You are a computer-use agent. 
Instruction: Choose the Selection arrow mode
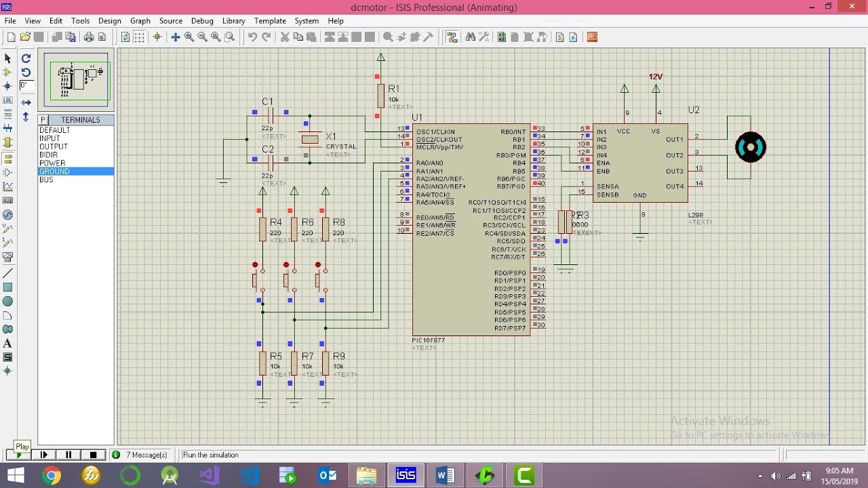pyautogui.click(x=7, y=58)
